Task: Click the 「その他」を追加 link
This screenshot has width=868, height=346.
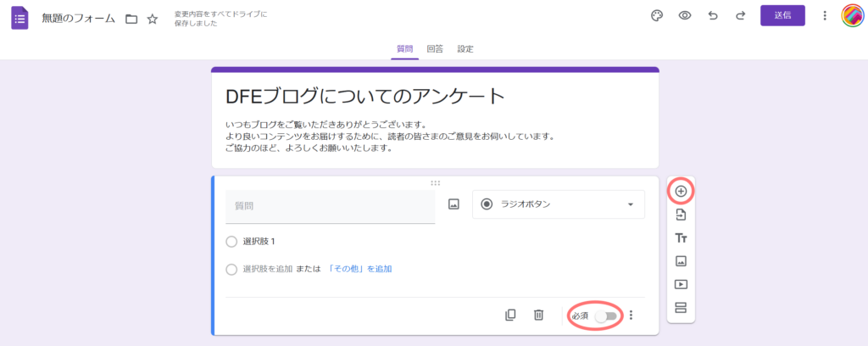Action: pyautogui.click(x=359, y=269)
